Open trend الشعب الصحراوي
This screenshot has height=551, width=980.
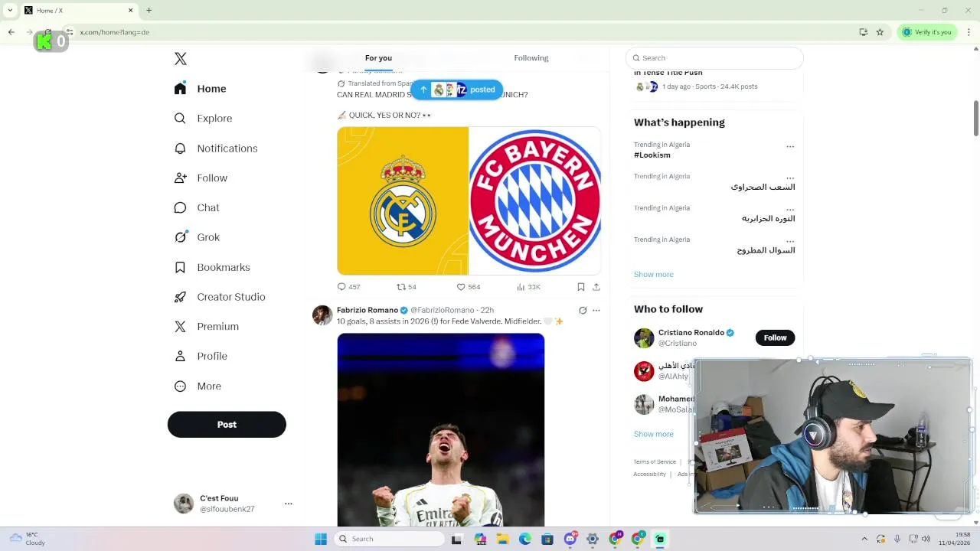pos(763,187)
